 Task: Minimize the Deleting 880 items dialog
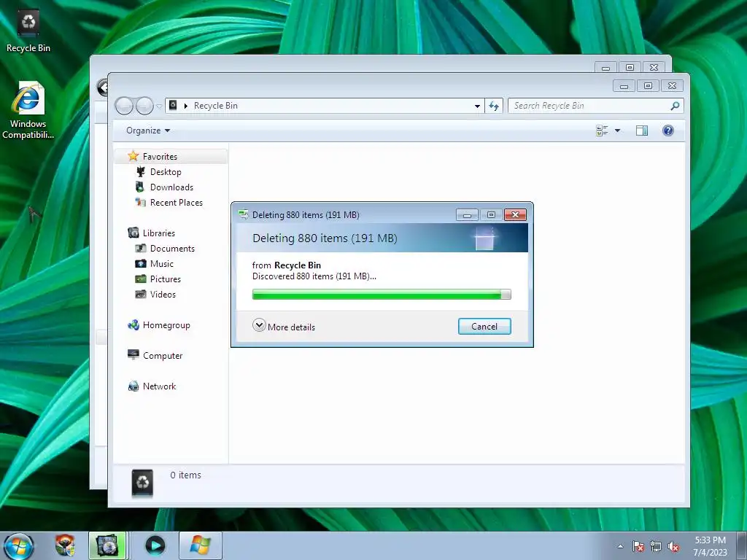[x=467, y=215]
